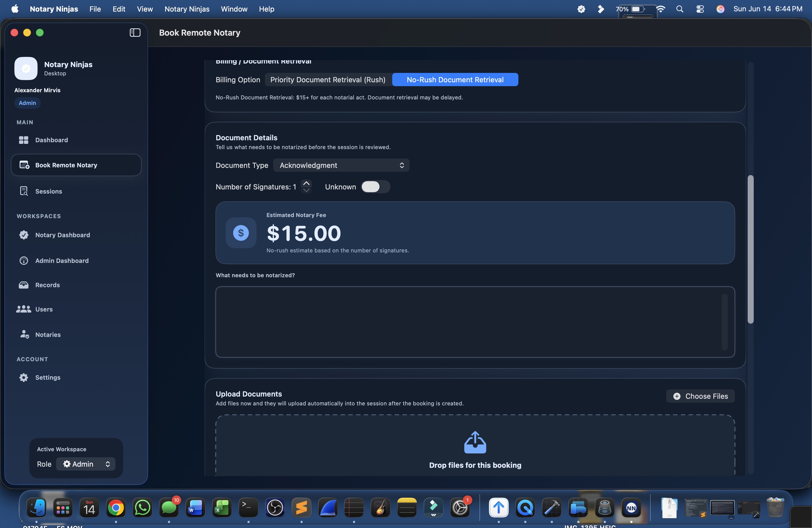Open the Edit menu
812x528 pixels.
click(x=119, y=9)
